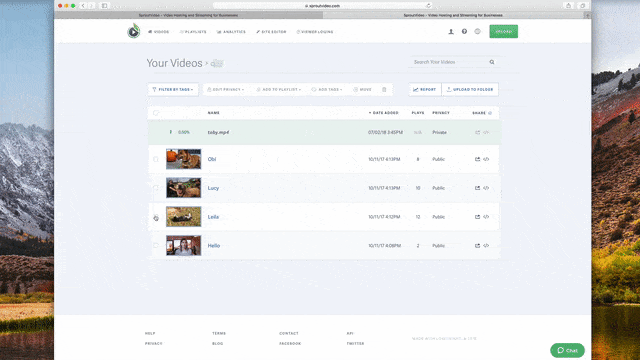The image size is (640, 360).
Task: Expand the Add to Playlist dropdown
Action: coord(279,89)
